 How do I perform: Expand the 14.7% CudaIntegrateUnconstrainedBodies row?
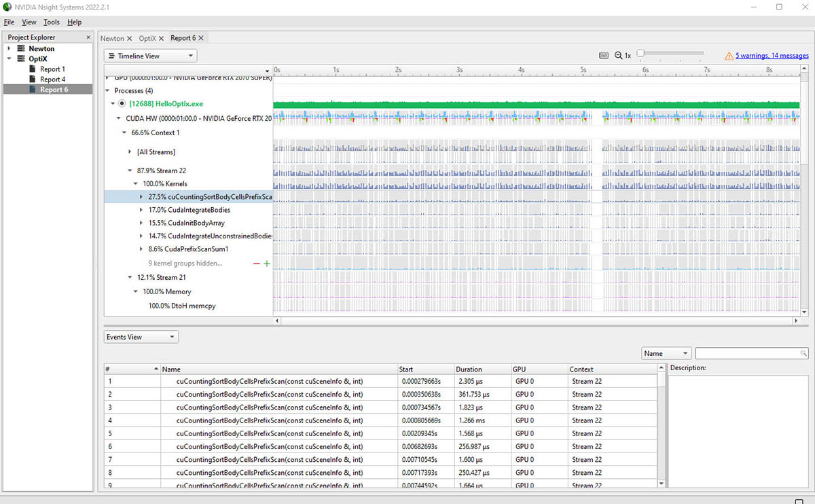pyautogui.click(x=141, y=236)
